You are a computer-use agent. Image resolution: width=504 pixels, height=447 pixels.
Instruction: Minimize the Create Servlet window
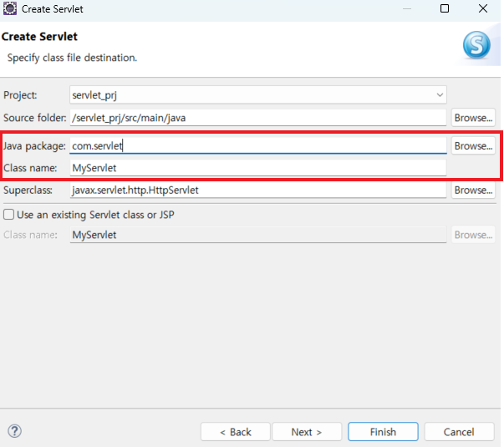(x=407, y=8)
